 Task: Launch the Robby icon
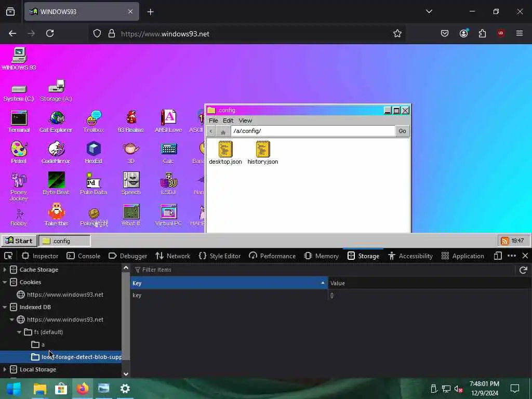point(19,217)
